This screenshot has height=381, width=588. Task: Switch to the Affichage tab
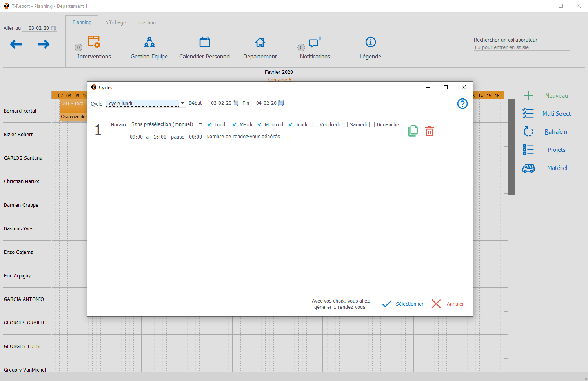(x=115, y=23)
